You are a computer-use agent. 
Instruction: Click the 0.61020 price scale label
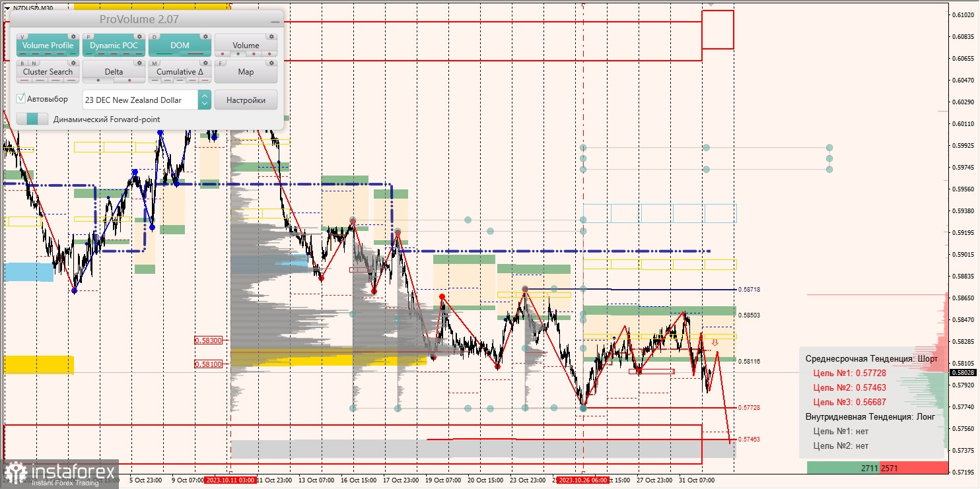pos(963,15)
